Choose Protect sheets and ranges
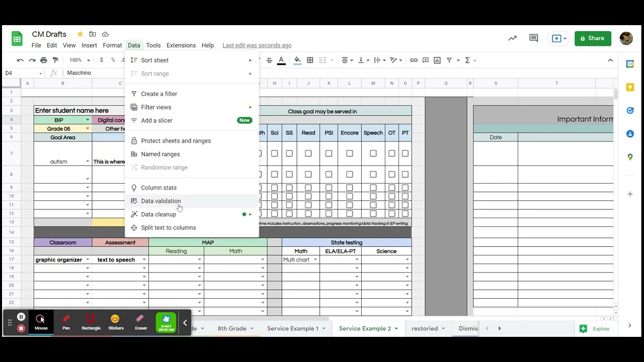 coord(192,141)
